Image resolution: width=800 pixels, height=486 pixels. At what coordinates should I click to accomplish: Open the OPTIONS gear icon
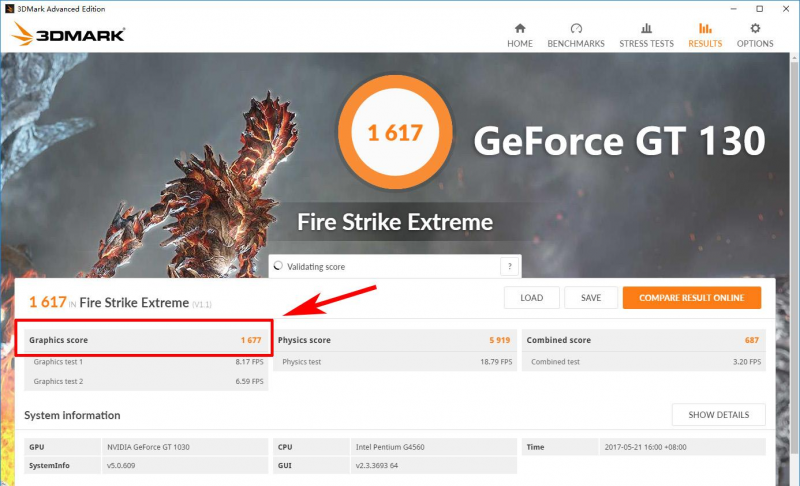pos(755,29)
